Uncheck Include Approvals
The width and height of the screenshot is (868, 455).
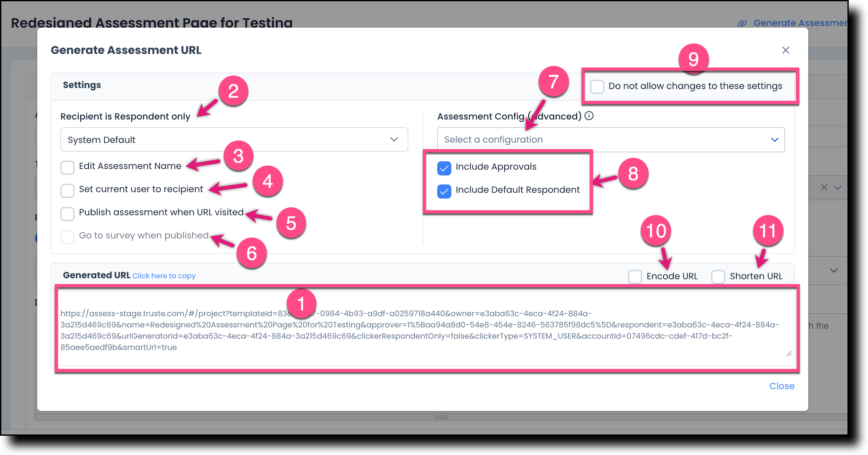[x=444, y=168]
